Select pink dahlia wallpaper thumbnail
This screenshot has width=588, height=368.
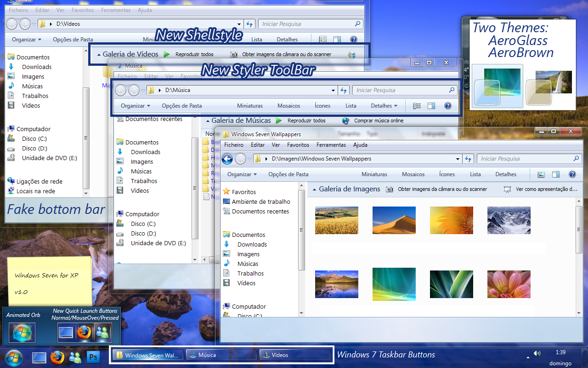pyautogui.click(x=509, y=284)
